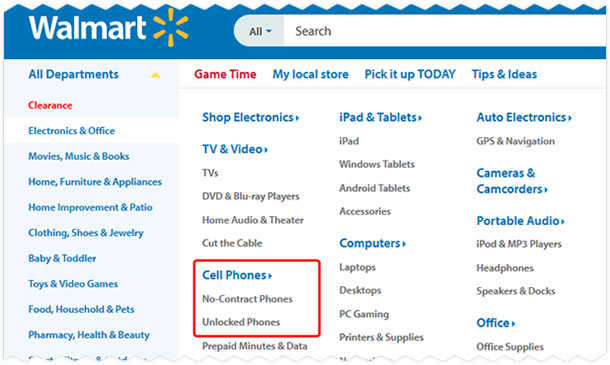Choose Unlocked Phones link
The image size is (610, 365).
pyautogui.click(x=241, y=322)
